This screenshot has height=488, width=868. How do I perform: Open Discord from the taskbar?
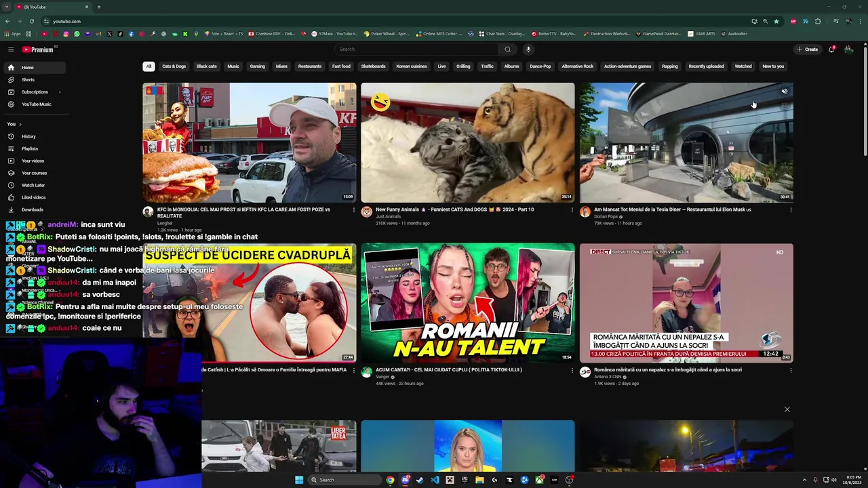405,480
